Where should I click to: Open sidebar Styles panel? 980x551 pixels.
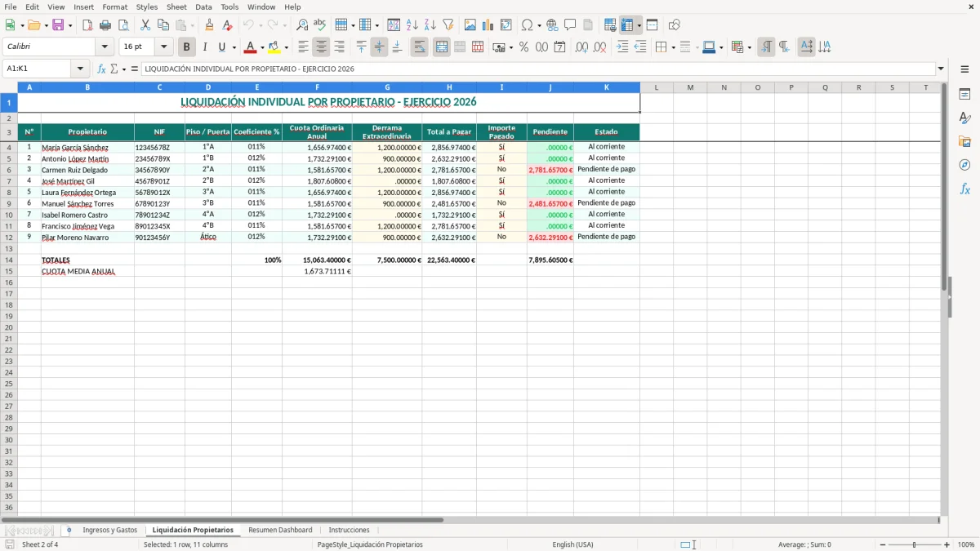point(964,118)
